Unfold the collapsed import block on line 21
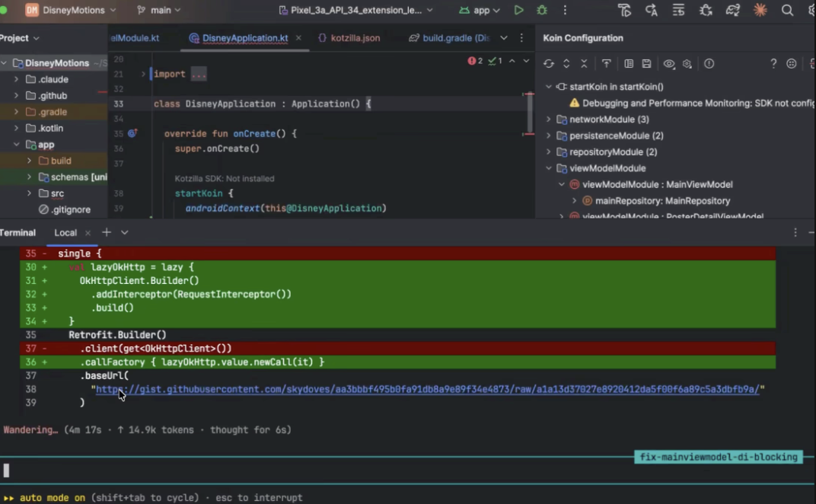816x504 pixels. tap(142, 74)
